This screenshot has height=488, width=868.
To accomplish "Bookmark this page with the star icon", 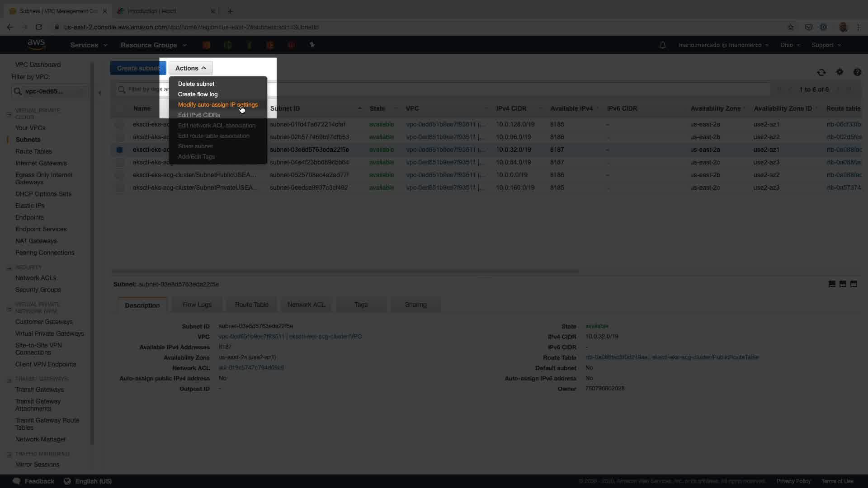I will [791, 27].
